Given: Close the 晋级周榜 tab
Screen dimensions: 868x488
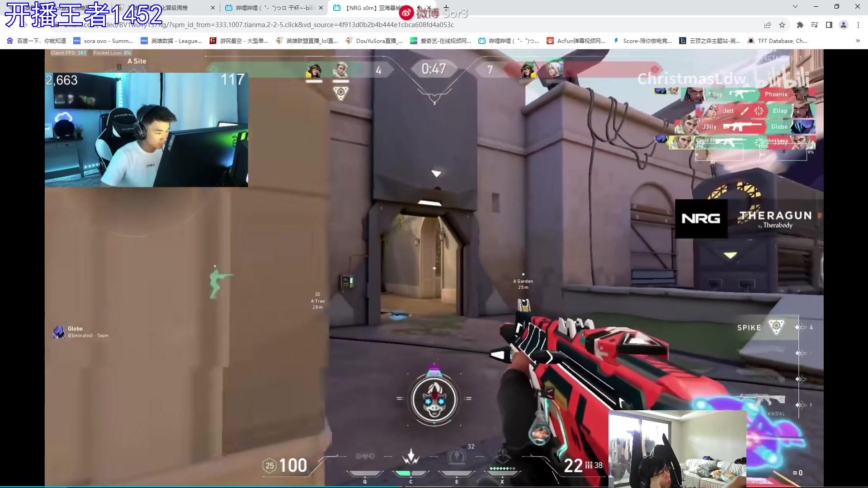Looking at the screenshot, I should 212,8.
